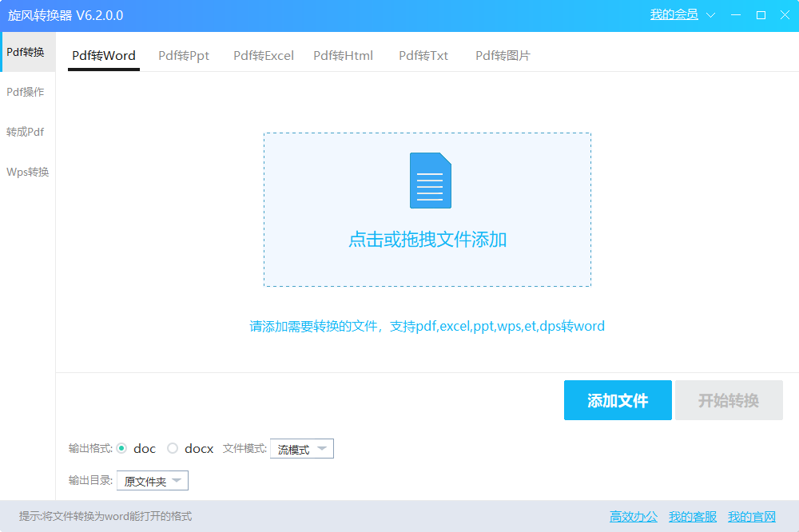This screenshot has width=799, height=532.
Task: Go to the Pdf转图片 tab
Action: [503, 56]
